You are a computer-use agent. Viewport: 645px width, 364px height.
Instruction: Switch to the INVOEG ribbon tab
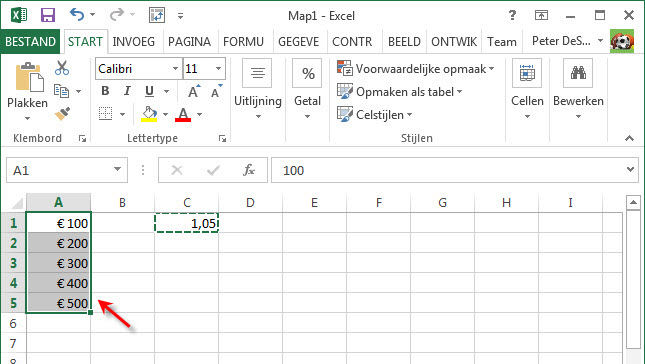point(134,42)
